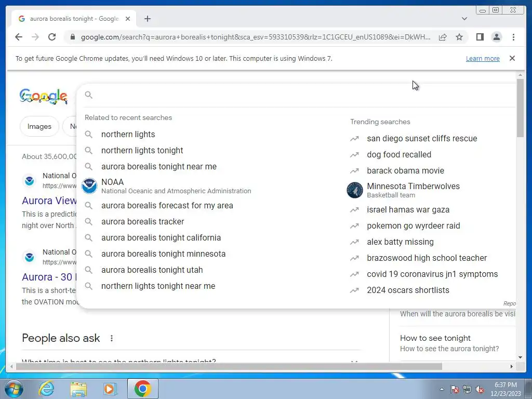Open trending search 2024 oscars shortlists
532x399 pixels.
[408, 290]
